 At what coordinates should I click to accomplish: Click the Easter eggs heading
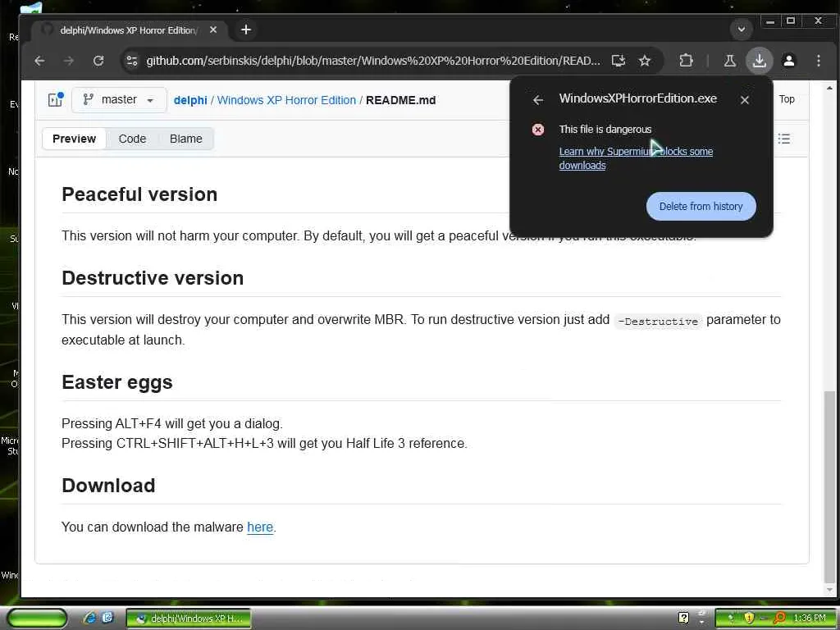coord(116,382)
